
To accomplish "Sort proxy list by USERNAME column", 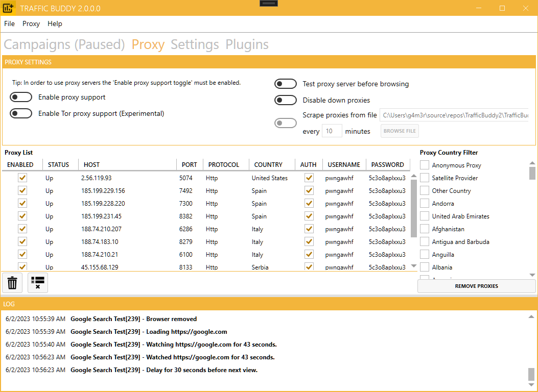I will [x=344, y=164].
